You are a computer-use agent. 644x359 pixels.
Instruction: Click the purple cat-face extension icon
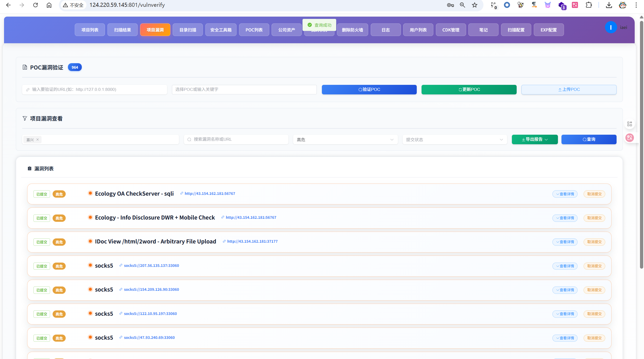[x=548, y=5]
